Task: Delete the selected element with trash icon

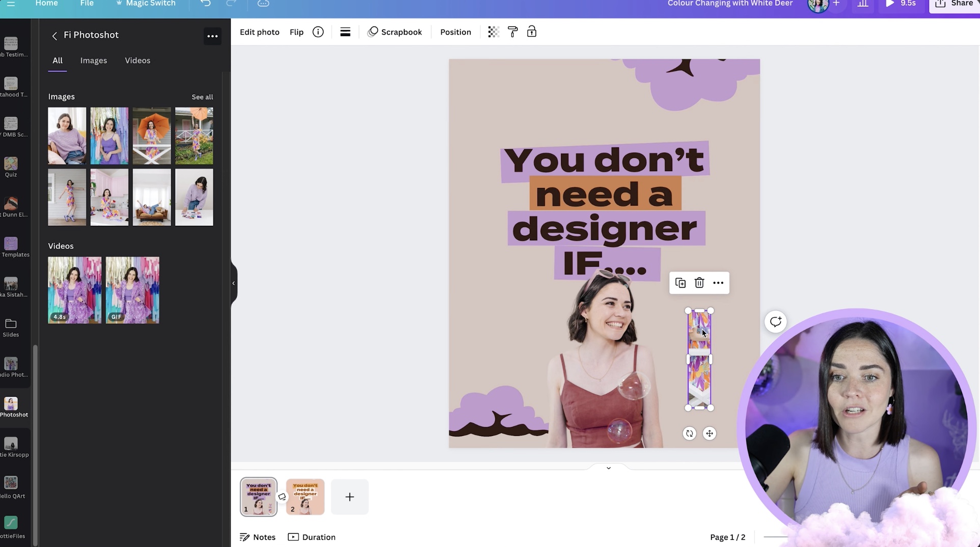Action: (x=699, y=283)
